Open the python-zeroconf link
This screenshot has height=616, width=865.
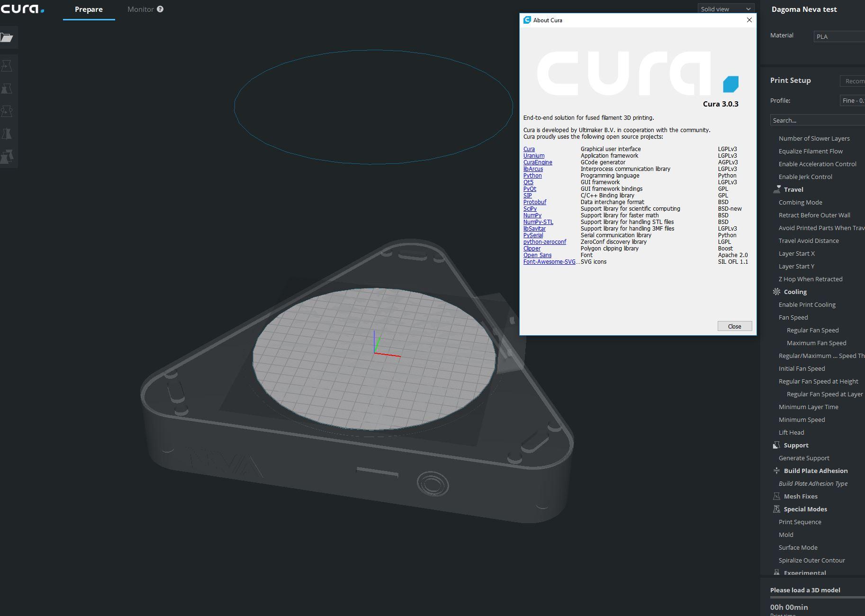click(545, 242)
